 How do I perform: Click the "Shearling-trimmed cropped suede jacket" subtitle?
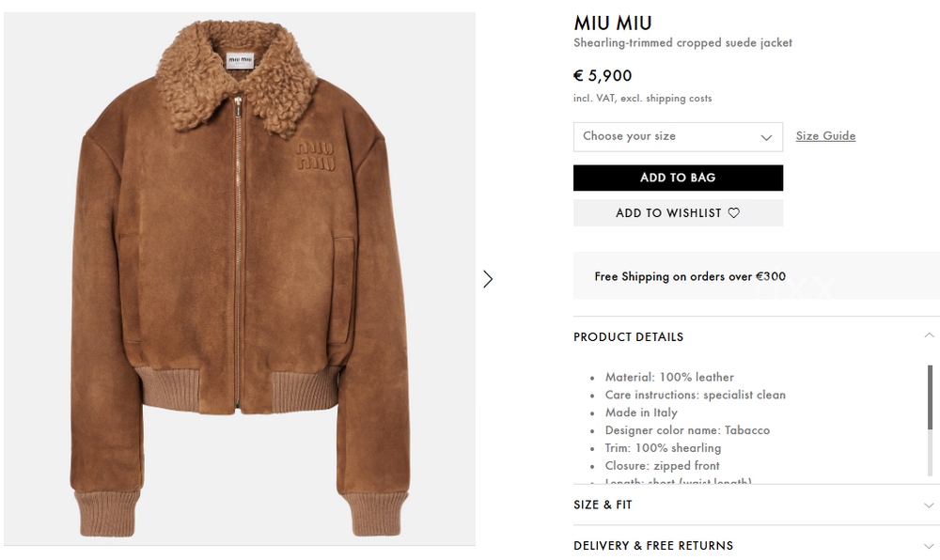682,43
